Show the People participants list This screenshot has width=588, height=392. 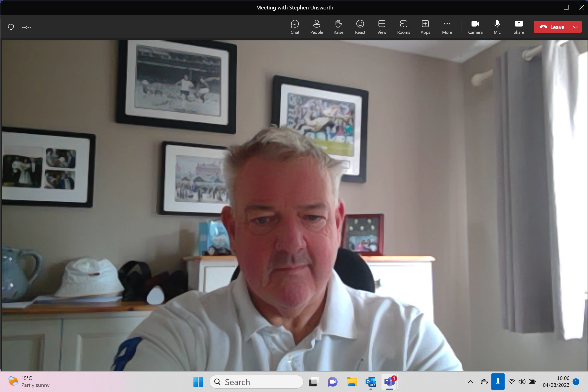tap(317, 27)
